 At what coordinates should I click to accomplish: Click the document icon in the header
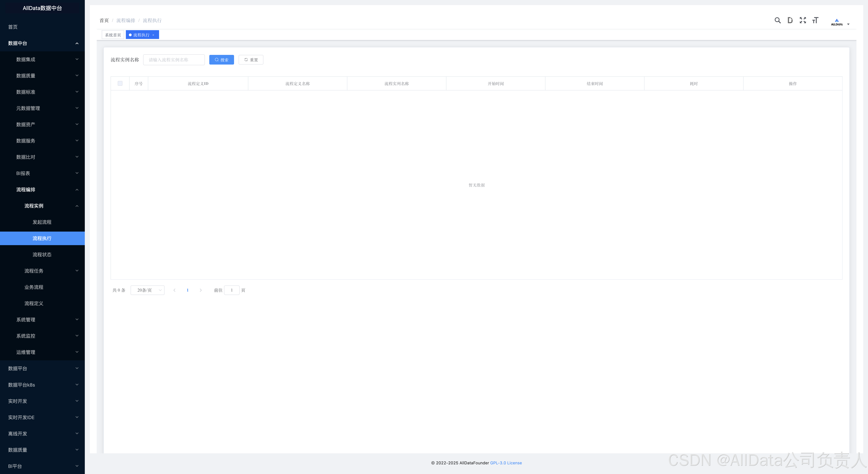click(x=790, y=20)
